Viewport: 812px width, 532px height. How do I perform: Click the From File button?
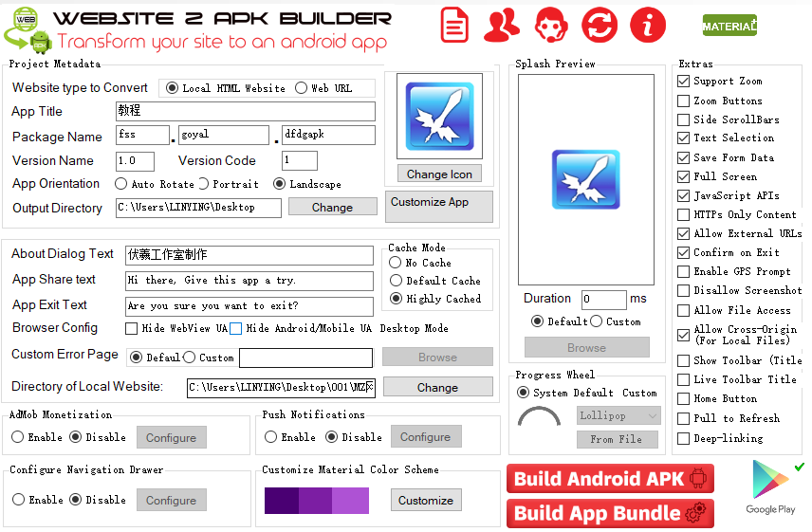point(618,439)
